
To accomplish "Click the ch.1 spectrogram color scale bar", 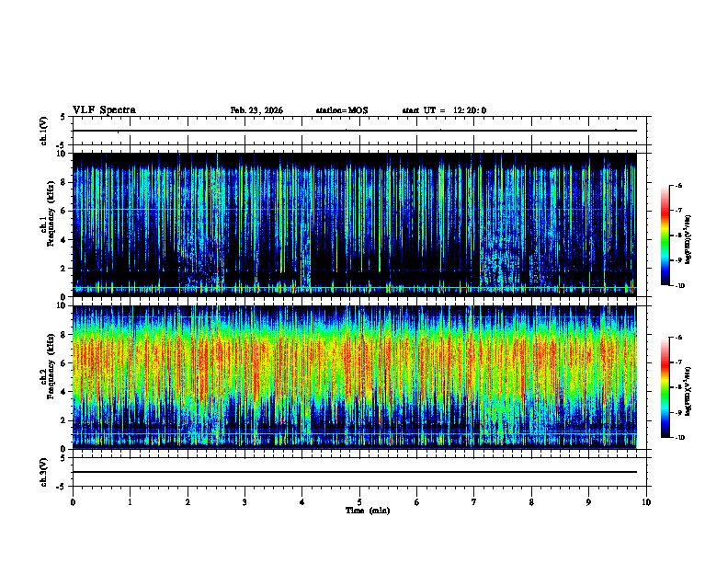I will click(x=665, y=236).
